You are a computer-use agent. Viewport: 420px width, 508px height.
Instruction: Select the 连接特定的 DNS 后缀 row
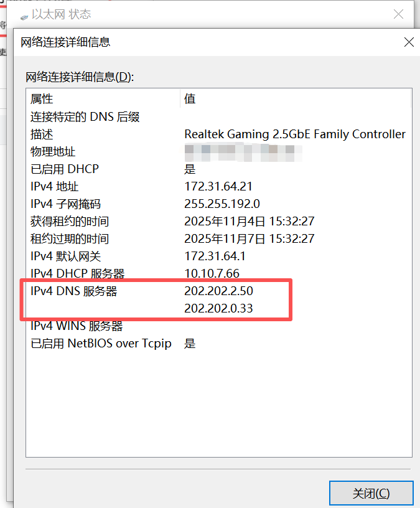click(x=85, y=116)
